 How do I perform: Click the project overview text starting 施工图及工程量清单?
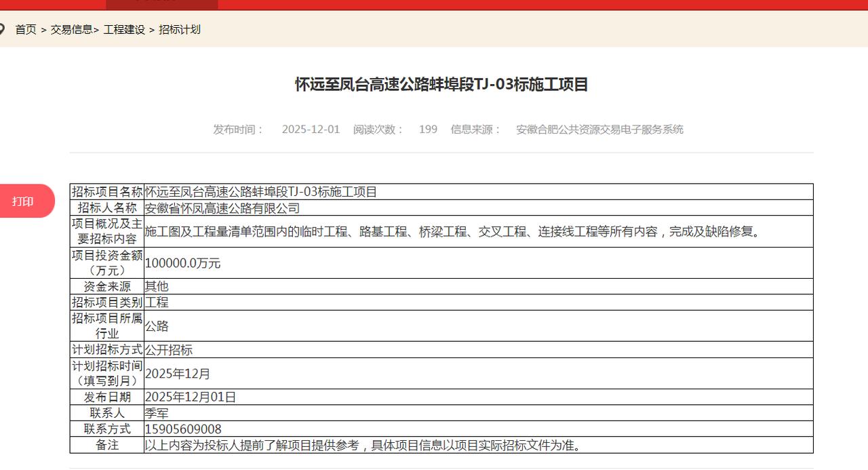[452, 232]
